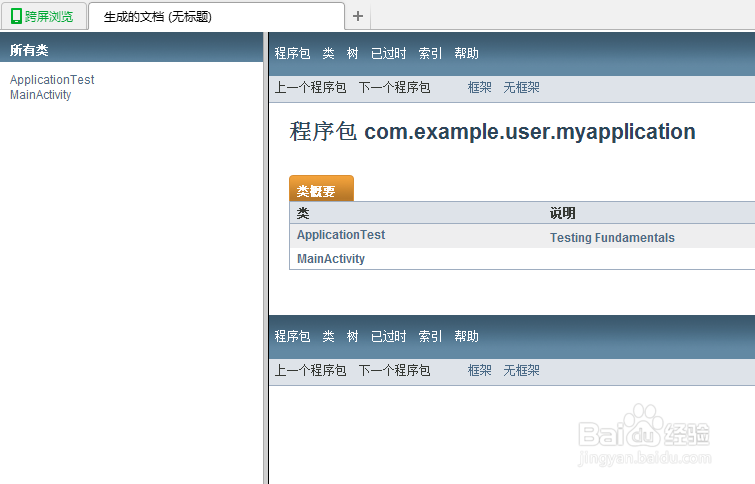Click 程序包 in the bottom navigation bar
The width and height of the screenshot is (755, 484).
292,336
